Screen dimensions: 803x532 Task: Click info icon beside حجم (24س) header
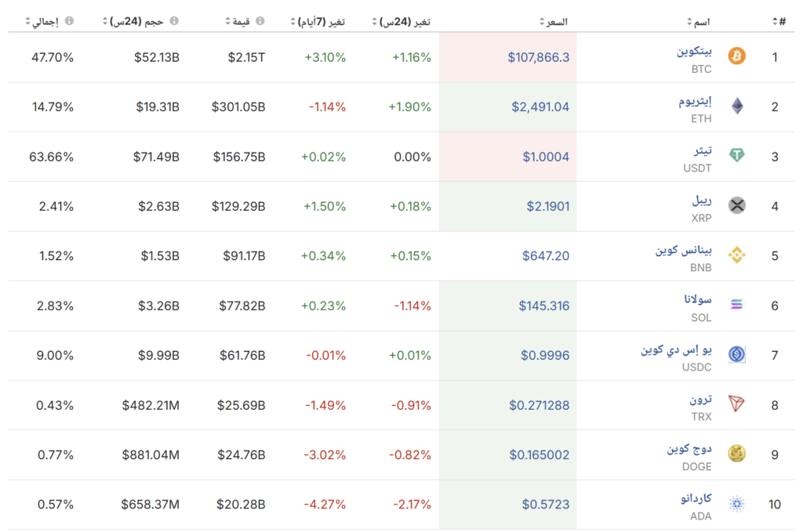pyautogui.click(x=174, y=21)
